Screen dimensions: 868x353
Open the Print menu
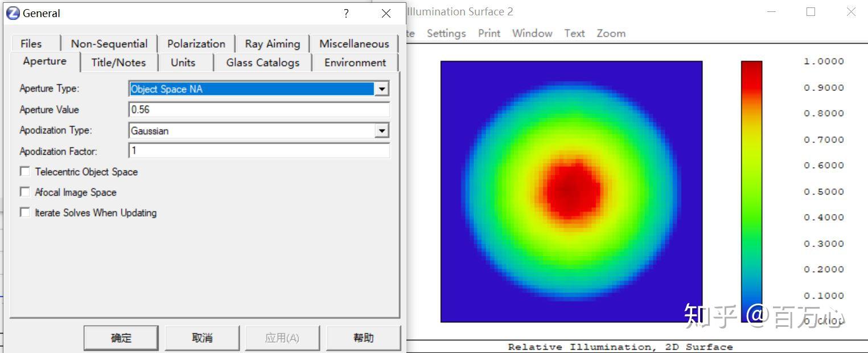[x=488, y=34]
